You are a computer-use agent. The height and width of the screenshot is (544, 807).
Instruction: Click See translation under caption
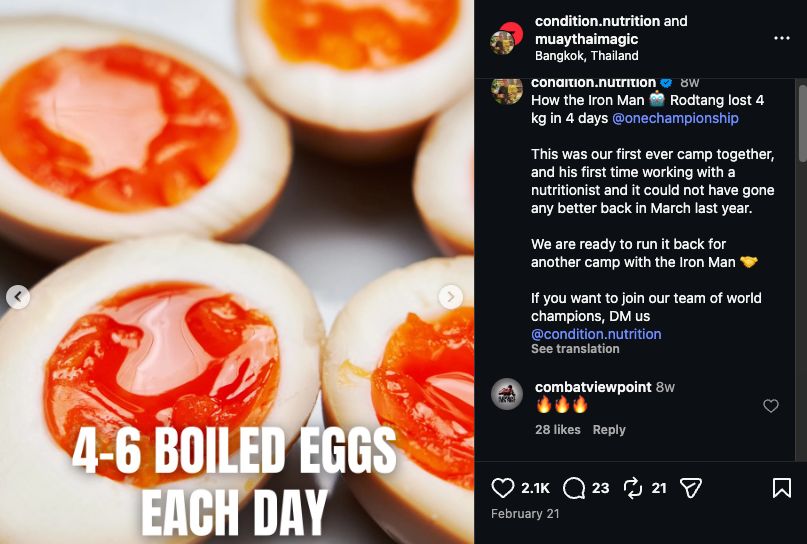[575, 349]
